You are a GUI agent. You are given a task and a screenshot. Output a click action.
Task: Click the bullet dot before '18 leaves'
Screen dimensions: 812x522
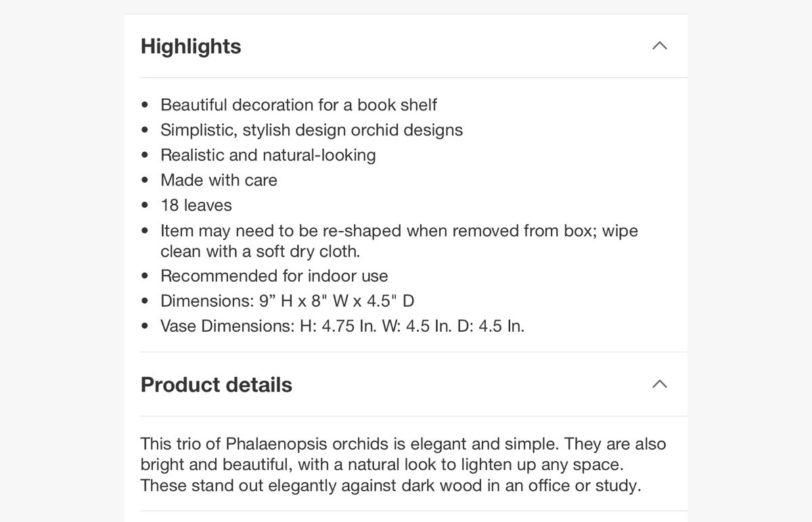point(145,206)
